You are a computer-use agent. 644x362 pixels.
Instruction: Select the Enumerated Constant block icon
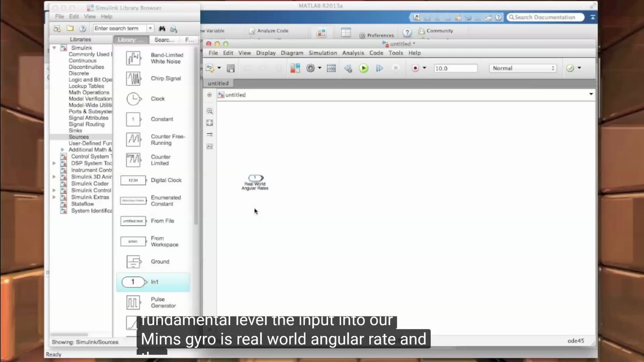click(x=133, y=200)
